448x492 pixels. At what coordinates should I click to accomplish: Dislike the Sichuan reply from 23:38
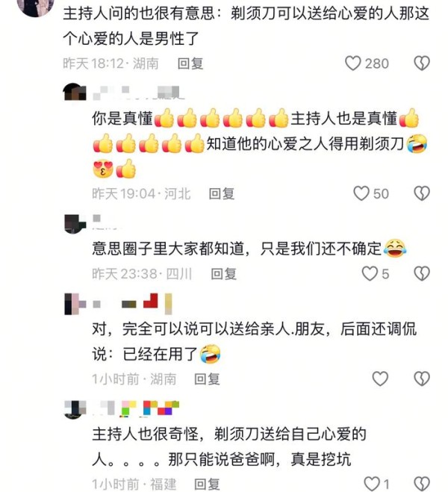pyautogui.click(x=422, y=273)
